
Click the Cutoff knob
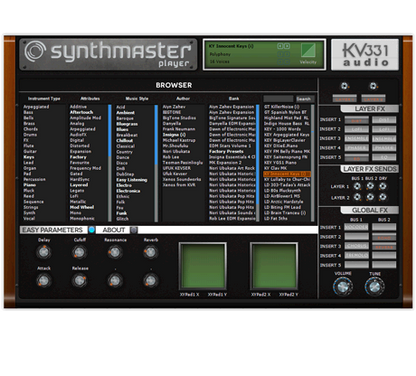coord(79,252)
